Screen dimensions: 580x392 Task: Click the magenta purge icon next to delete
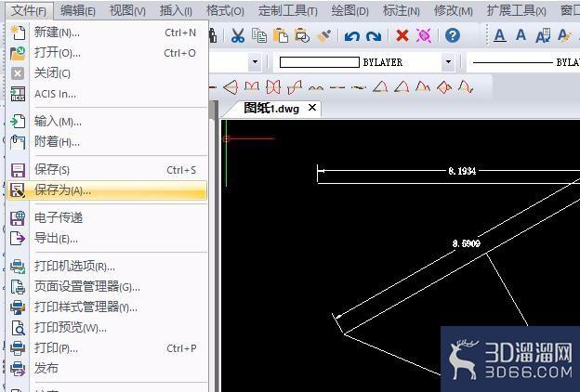[x=424, y=36]
